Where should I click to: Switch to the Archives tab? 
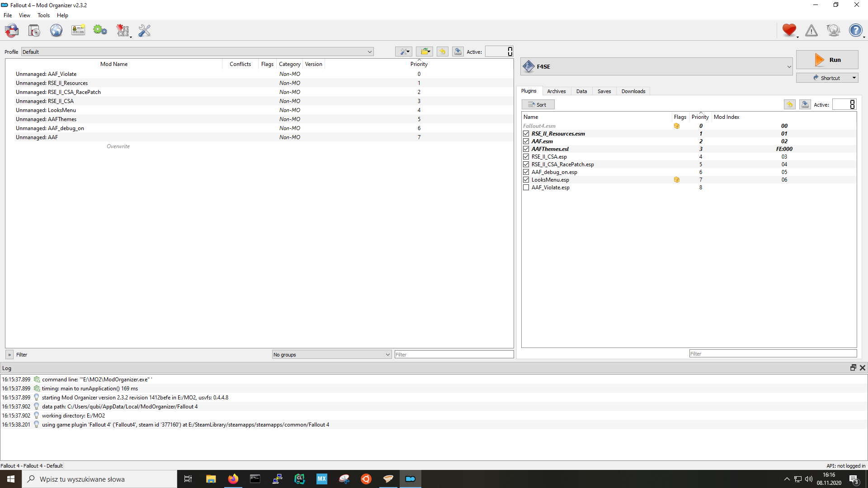(x=556, y=91)
